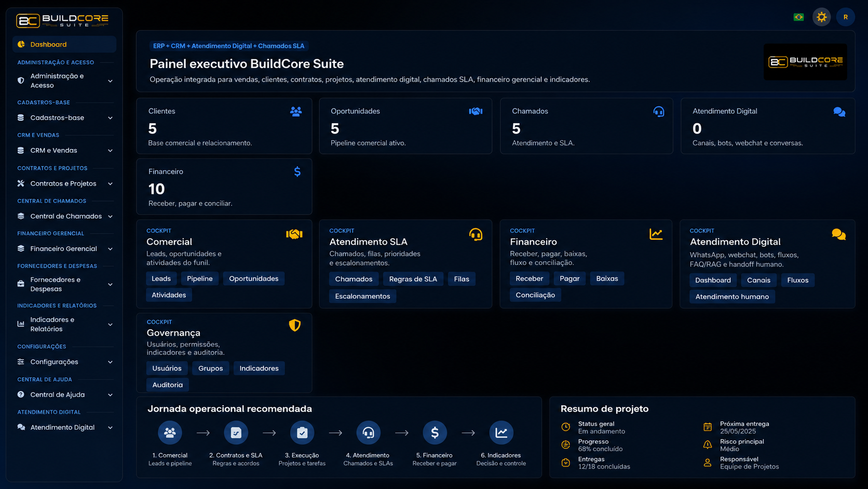Click the ERP + CRM tagline badge
Viewport: 868px width, 489px height.
228,46
